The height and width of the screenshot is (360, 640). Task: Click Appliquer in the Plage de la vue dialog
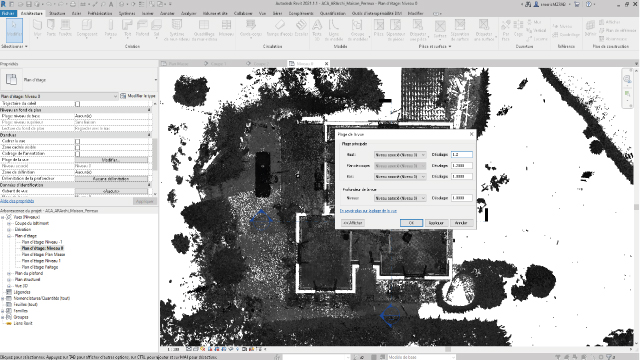click(436, 223)
